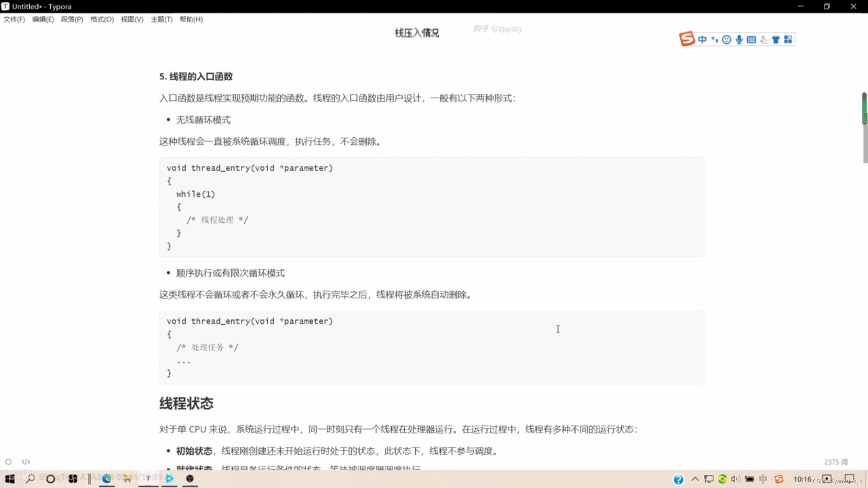Click bullet text 无线循环模式
The image size is (868, 488).
(203, 120)
